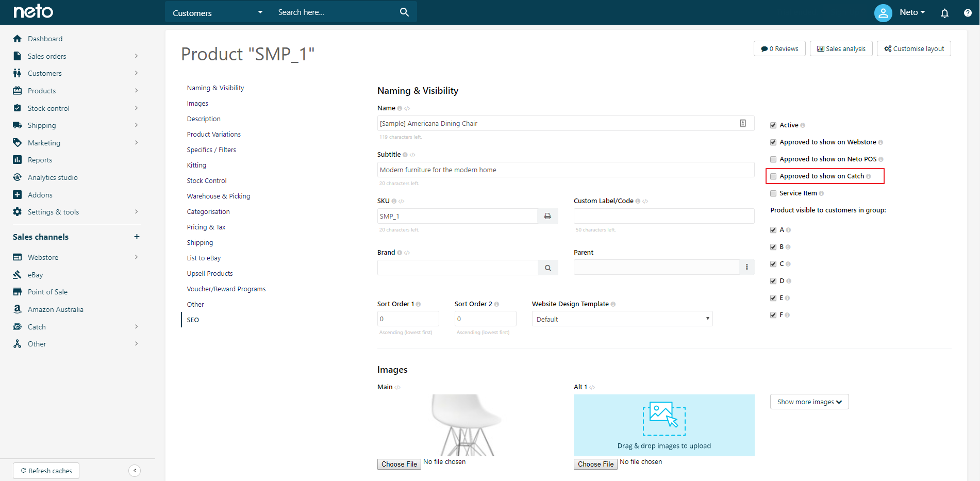The height and width of the screenshot is (481, 980).
Task: Add a sales channel with plus icon
Action: tap(137, 237)
